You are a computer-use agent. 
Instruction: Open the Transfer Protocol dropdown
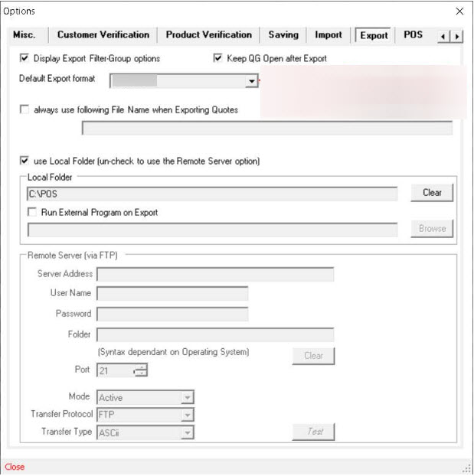pyautogui.click(x=187, y=415)
